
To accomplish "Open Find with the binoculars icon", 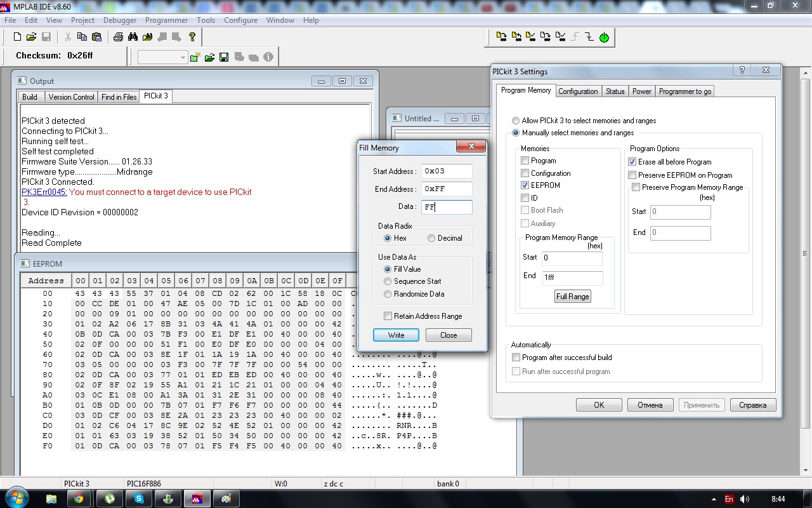I will [x=133, y=37].
